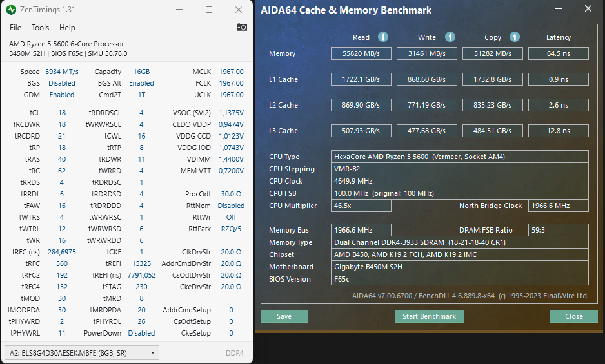Click the GDM value Enabled
Image resolution: width=605 pixels, height=364 pixels.
click(62, 95)
